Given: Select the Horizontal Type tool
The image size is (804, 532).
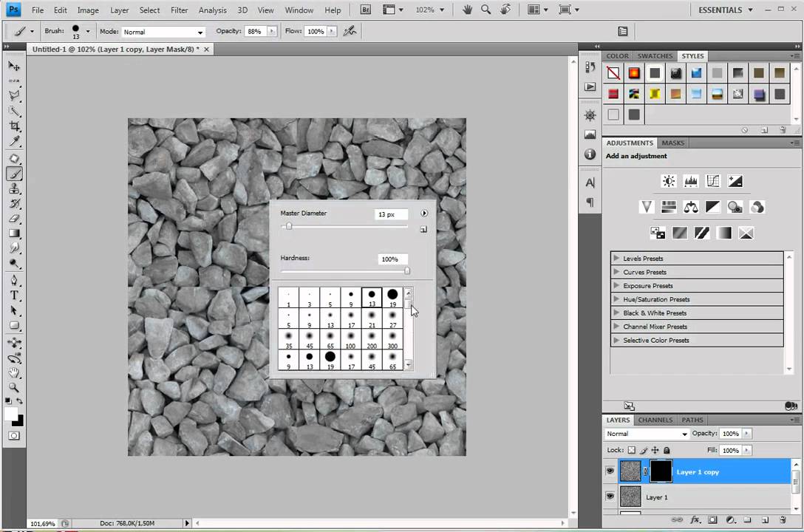Looking at the screenshot, I should [x=14, y=296].
